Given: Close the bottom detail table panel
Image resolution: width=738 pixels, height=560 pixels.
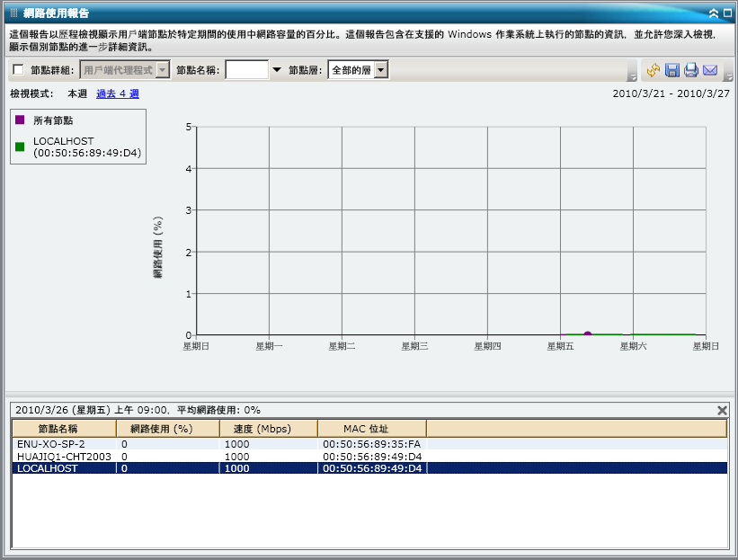Looking at the screenshot, I should click(x=722, y=409).
